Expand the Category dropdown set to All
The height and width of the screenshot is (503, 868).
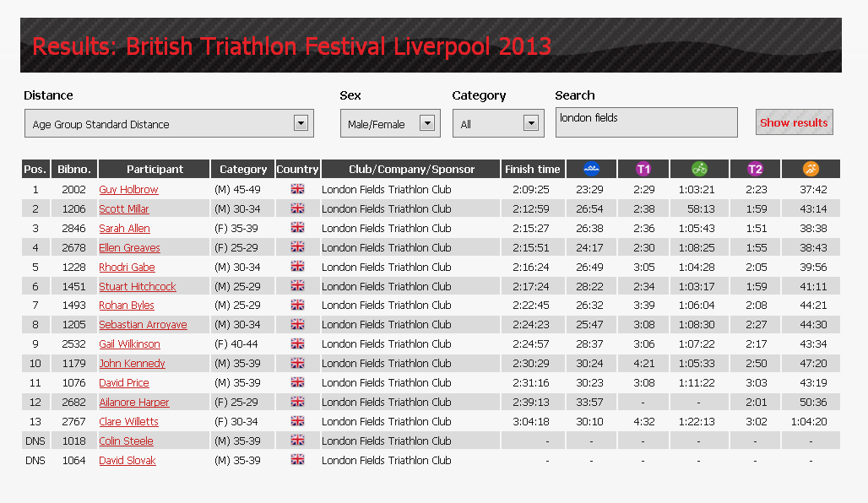(498, 123)
